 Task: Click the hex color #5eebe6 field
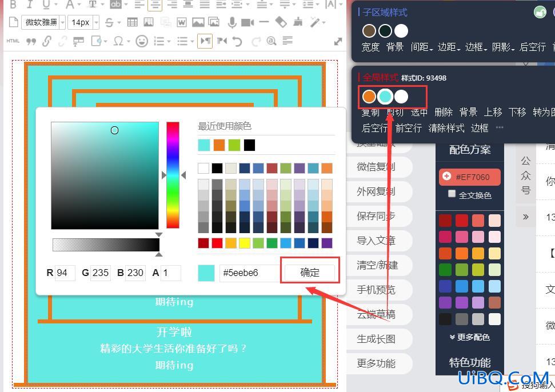(x=250, y=273)
